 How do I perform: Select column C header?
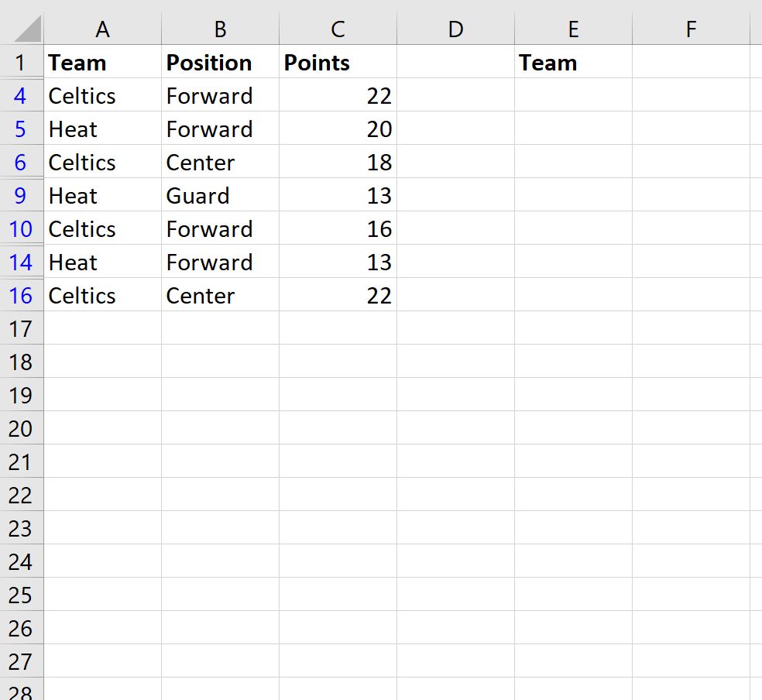click(337, 29)
